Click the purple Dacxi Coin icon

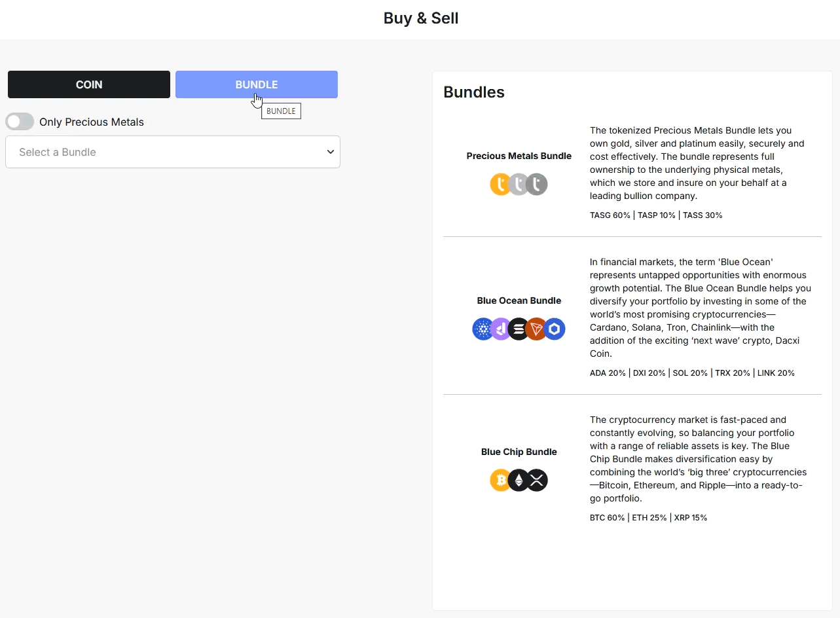[501, 329]
